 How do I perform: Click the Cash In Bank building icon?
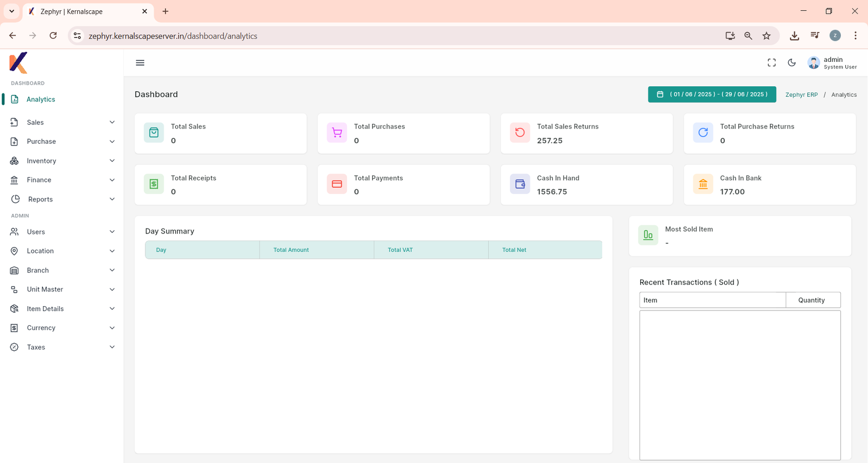(x=703, y=184)
